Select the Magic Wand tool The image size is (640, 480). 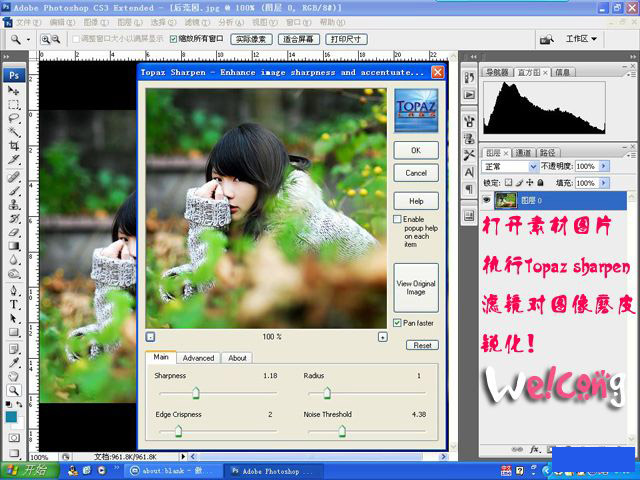pyautogui.click(x=13, y=132)
